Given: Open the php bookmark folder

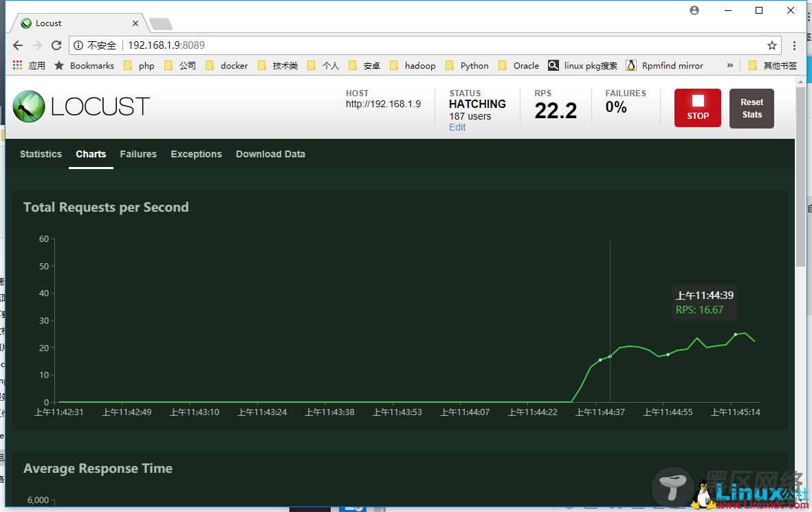Looking at the screenshot, I should 140,65.
